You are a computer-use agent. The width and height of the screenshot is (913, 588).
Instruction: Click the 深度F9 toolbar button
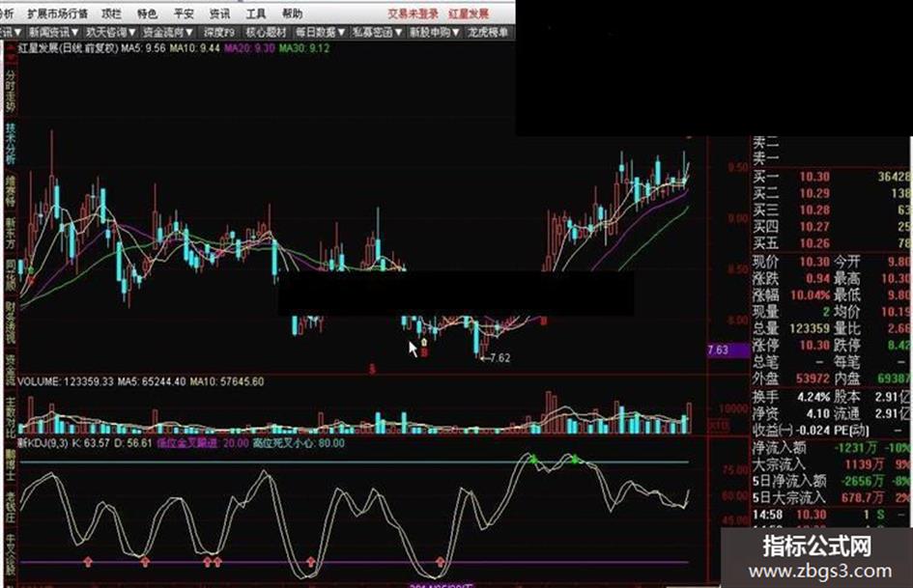[x=219, y=32]
